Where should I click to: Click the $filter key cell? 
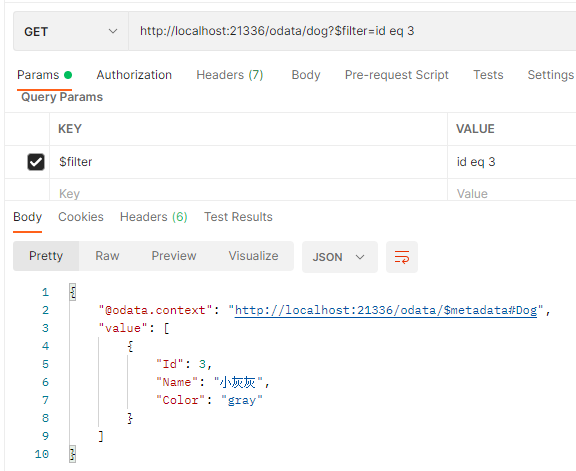(248, 162)
